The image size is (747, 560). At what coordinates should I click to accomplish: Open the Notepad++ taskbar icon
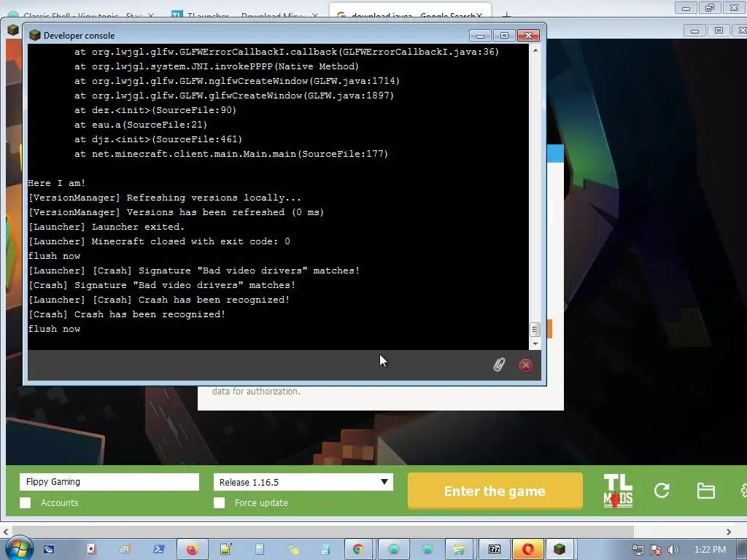tap(226, 549)
